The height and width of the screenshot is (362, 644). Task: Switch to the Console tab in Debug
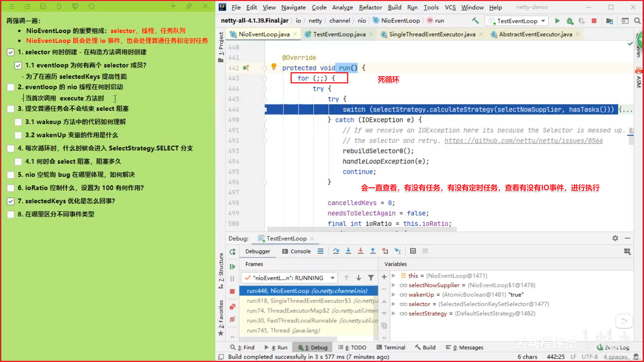(x=297, y=252)
